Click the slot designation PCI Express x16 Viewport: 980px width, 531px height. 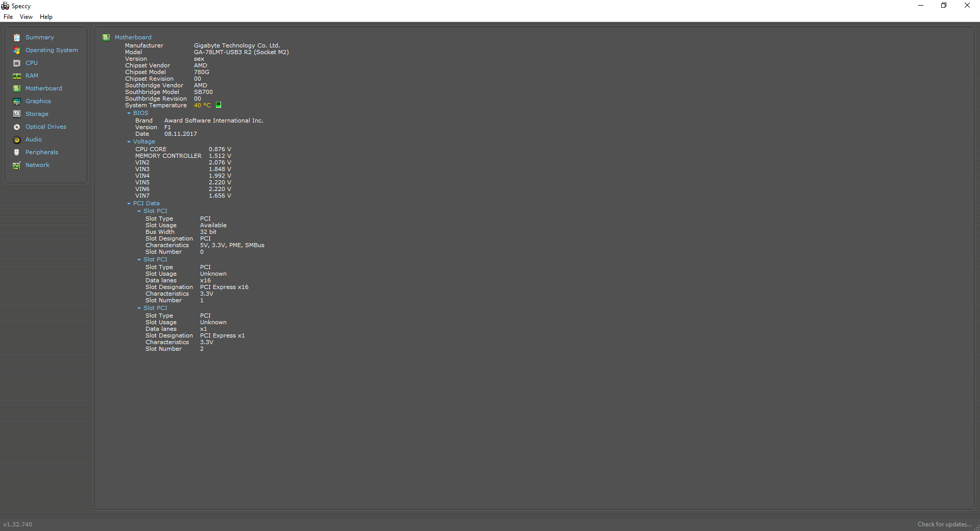[224, 287]
